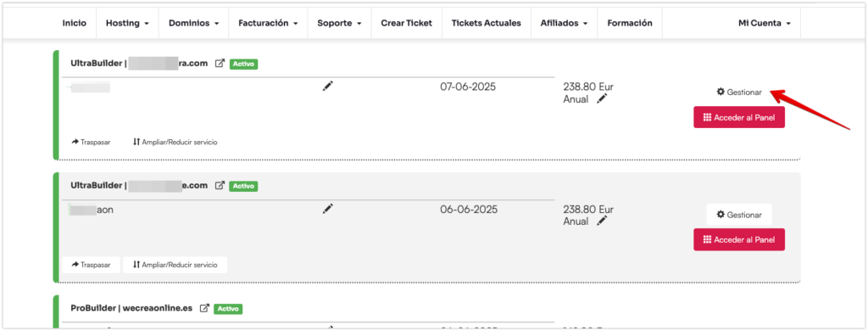Open the Mi Cuenta dropdown
Viewport: 868px width, 331px height.
(x=764, y=23)
